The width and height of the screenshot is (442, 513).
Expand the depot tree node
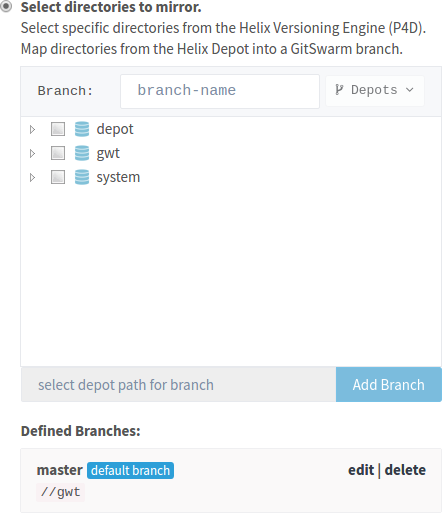click(32, 129)
